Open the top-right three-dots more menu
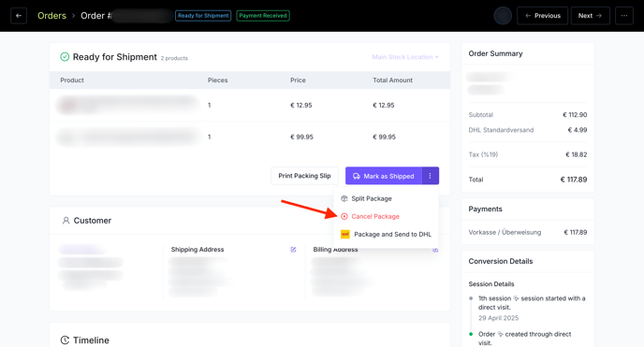This screenshot has height=347, width=644. point(623,16)
